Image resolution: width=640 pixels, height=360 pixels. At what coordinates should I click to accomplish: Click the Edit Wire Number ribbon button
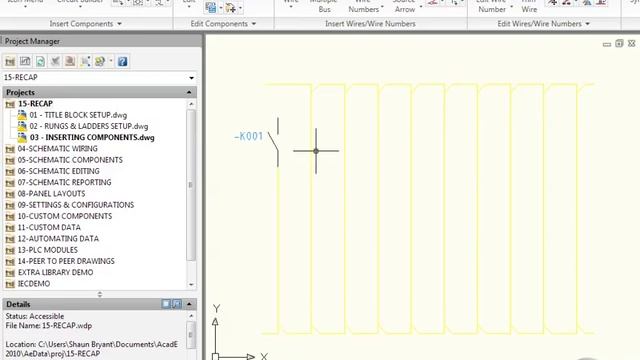click(x=492, y=7)
